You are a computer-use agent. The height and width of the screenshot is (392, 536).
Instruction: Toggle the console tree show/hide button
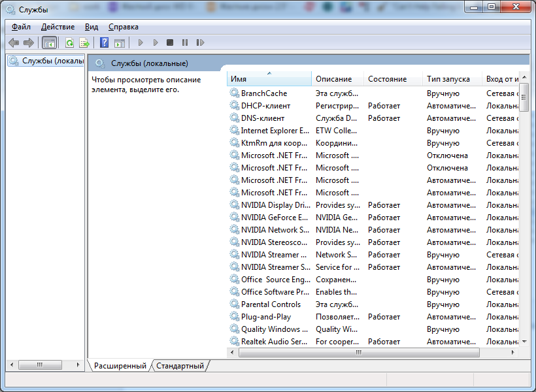tap(49, 42)
